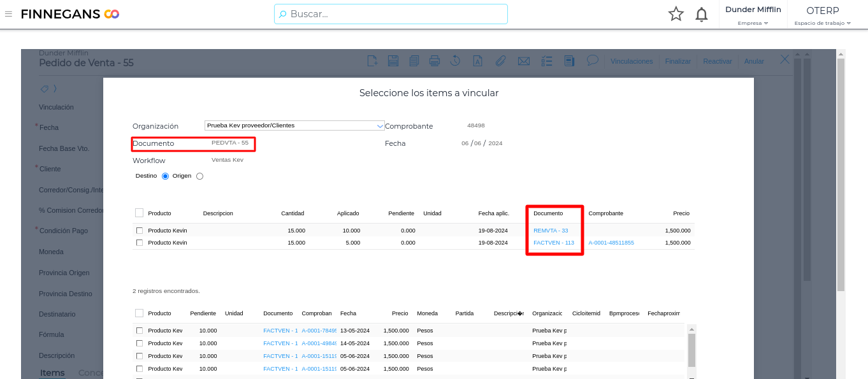Select the Origen radio button
Viewport: 868px width, 379px height.
click(199, 176)
